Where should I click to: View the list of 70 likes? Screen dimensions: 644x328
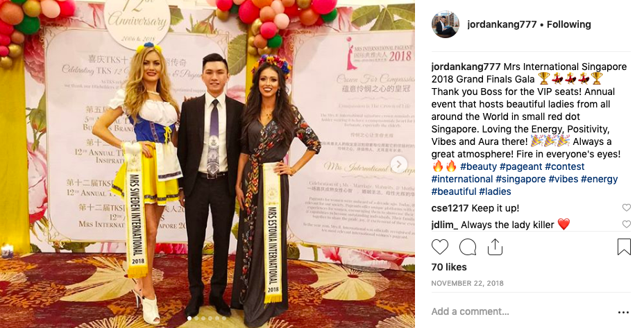pos(449,267)
